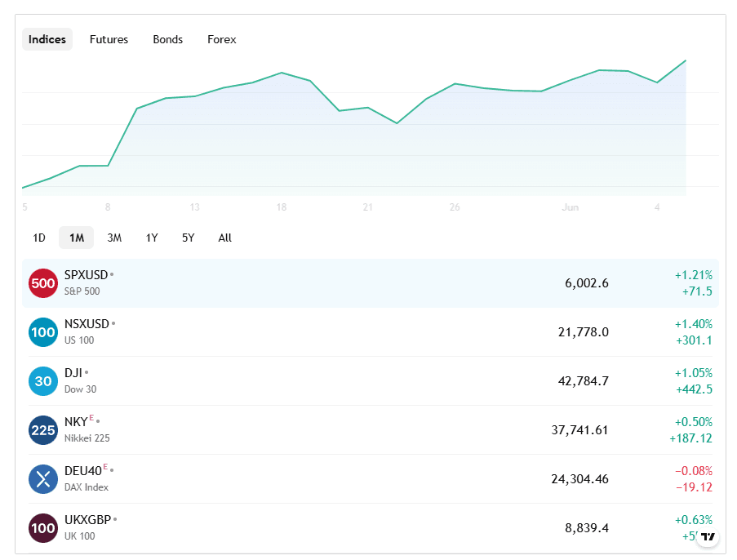Viewport: 737px width, 560px height.
Task: Open the DEU40 symbol link
Action: pos(83,471)
